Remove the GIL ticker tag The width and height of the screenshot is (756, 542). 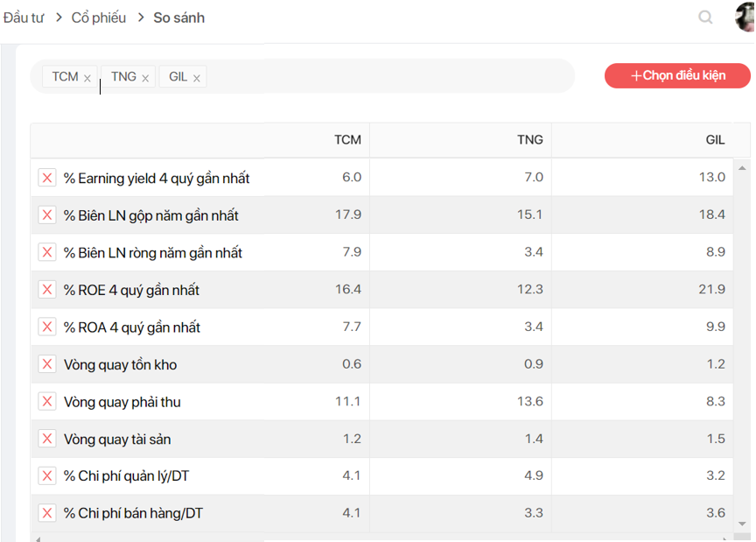tap(197, 78)
